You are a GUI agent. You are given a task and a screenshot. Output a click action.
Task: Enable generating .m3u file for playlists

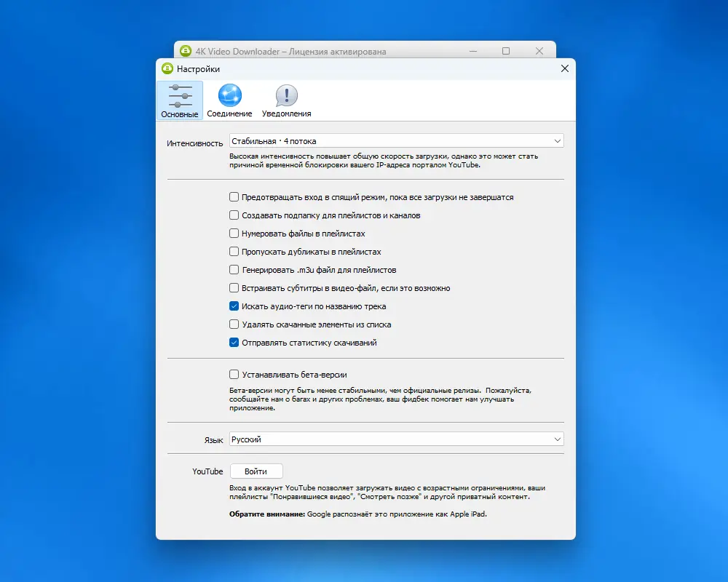234,270
